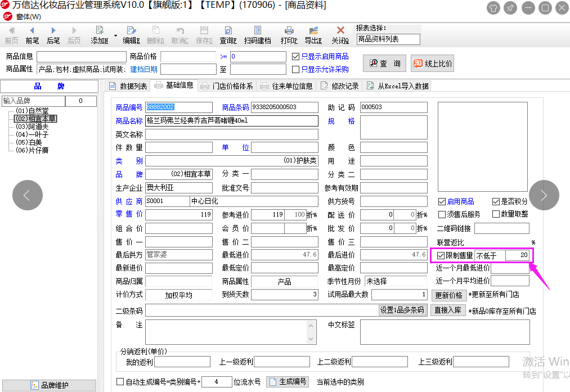Go to the first record (前页)
The width and height of the screenshot is (570, 392).
pyautogui.click(x=12, y=35)
